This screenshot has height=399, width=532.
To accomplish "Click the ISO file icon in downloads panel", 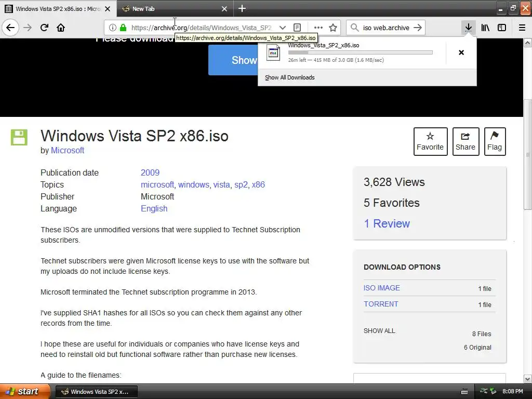I will pyautogui.click(x=273, y=52).
